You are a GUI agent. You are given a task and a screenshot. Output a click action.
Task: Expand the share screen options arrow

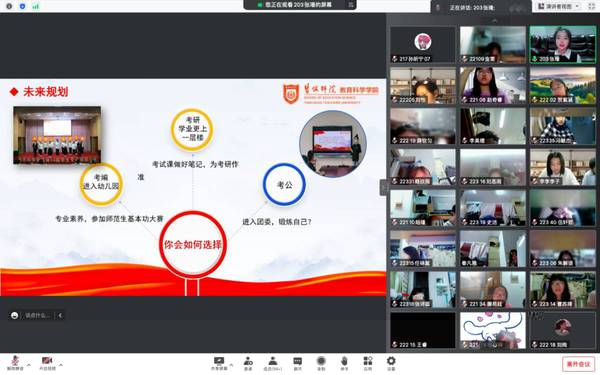tap(231, 365)
